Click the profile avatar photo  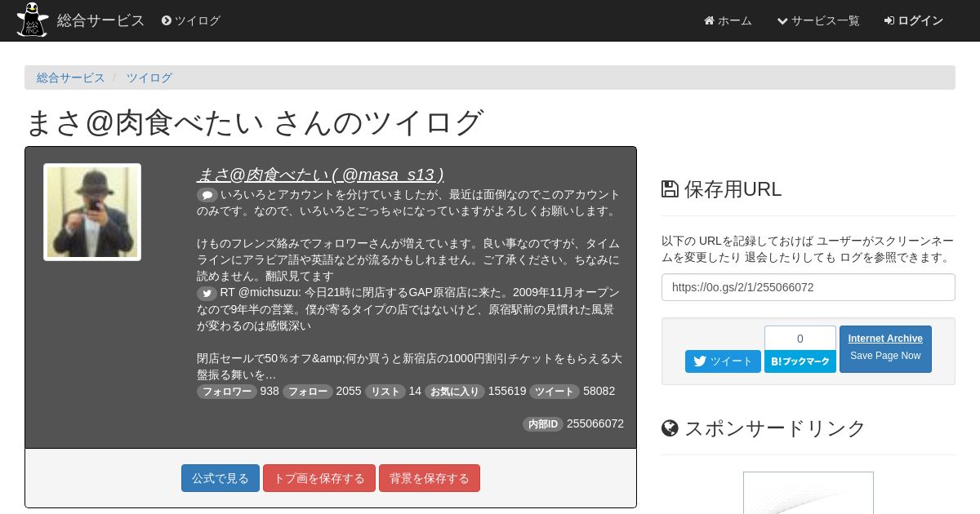tap(92, 212)
